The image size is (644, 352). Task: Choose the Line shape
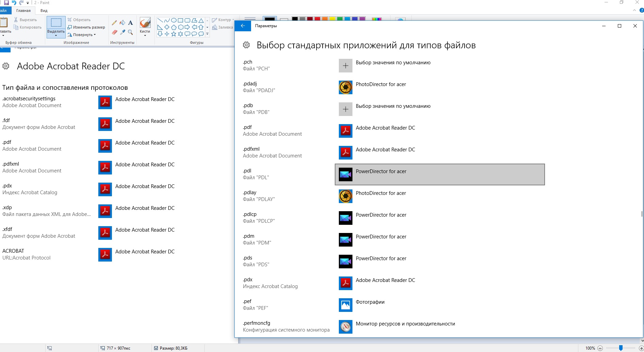(160, 20)
